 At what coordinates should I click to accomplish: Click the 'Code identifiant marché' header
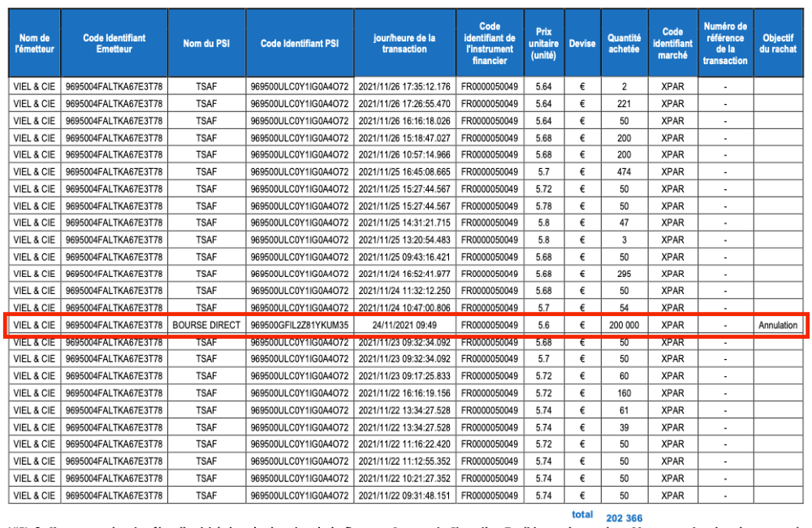pos(672,43)
